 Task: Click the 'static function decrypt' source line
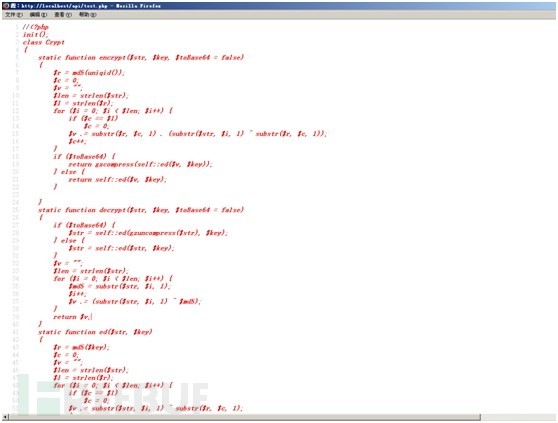[x=141, y=210]
